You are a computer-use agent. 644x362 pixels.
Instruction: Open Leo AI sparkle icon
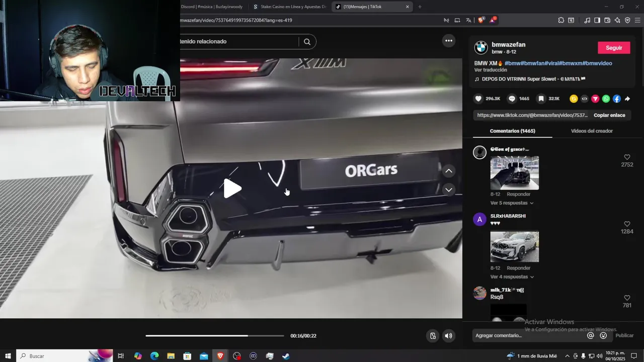pos(617,20)
